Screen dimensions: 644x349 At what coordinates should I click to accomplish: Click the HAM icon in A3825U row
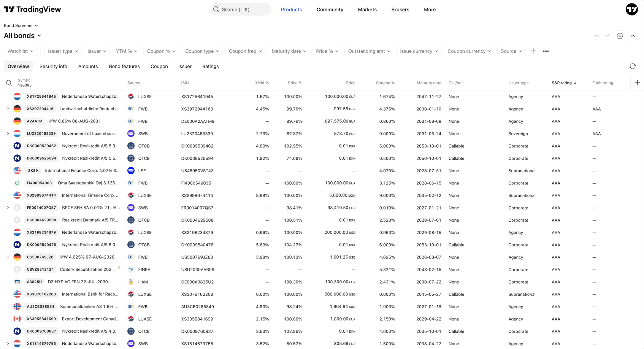coord(131,282)
